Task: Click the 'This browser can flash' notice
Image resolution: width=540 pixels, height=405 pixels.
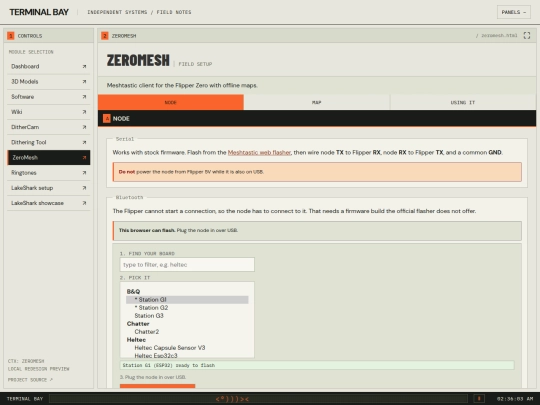Action: click(x=317, y=230)
